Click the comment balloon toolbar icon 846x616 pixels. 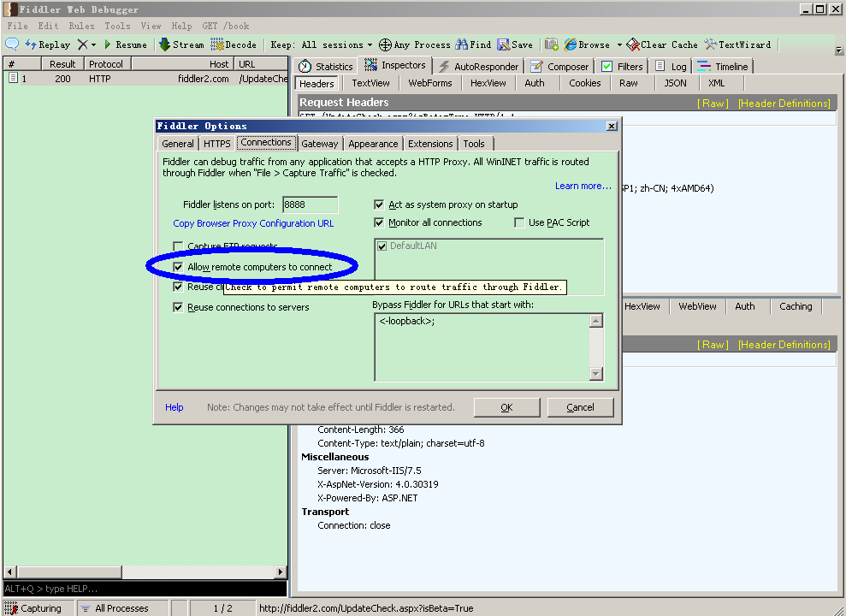click(x=12, y=44)
